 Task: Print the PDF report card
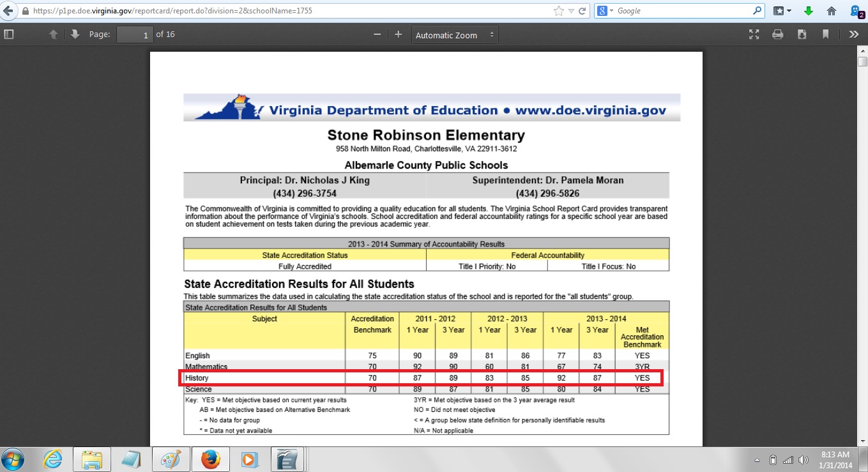[x=778, y=34]
